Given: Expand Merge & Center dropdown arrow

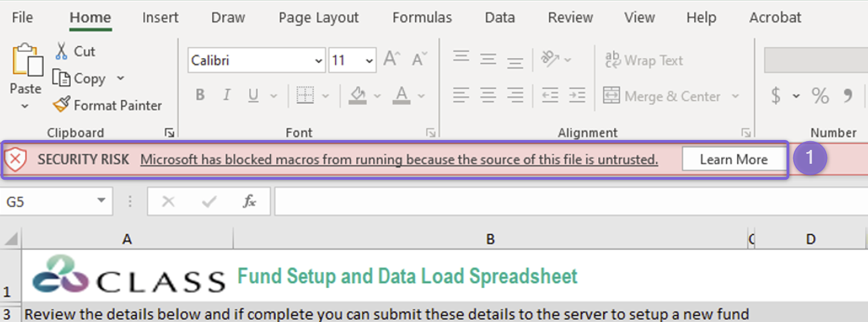Looking at the screenshot, I should coord(736,96).
